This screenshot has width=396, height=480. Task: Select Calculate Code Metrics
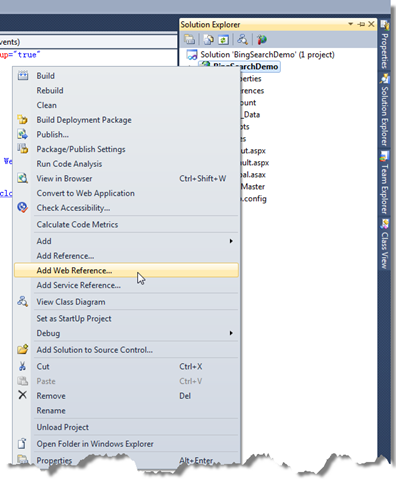click(x=126, y=224)
